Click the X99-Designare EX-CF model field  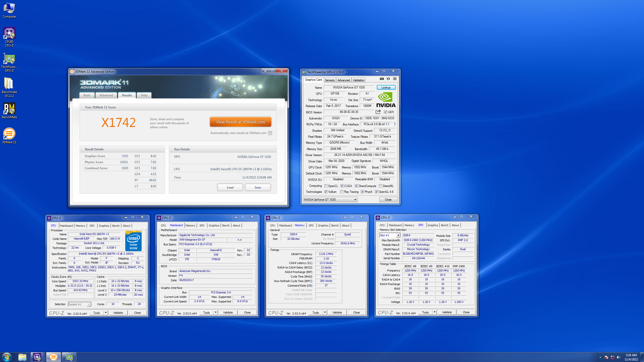pos(202,240)
